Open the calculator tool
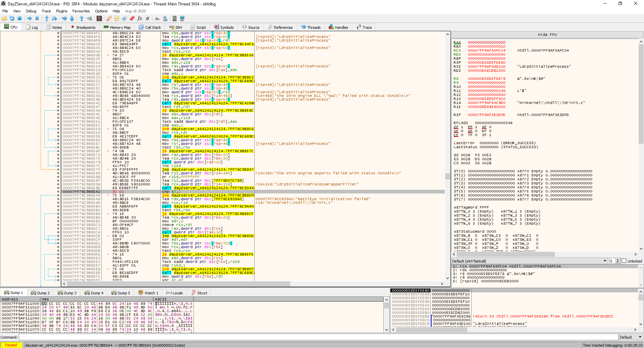The image size is (644, 348). 174,18
